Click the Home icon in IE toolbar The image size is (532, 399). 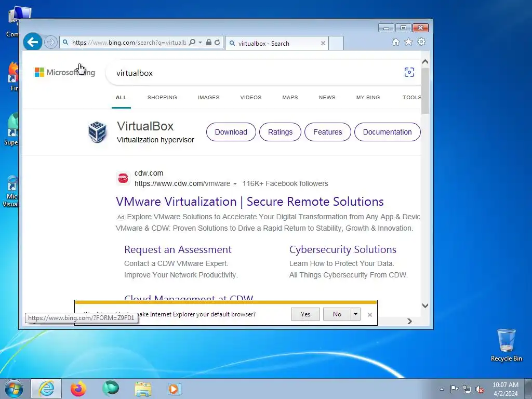(395, 42)
